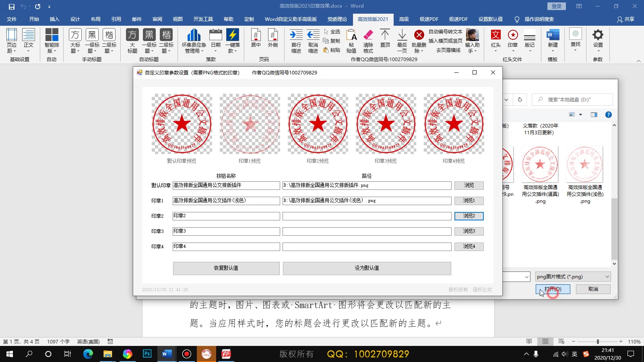Toggle preview pane in file dialog

[594, 115]
